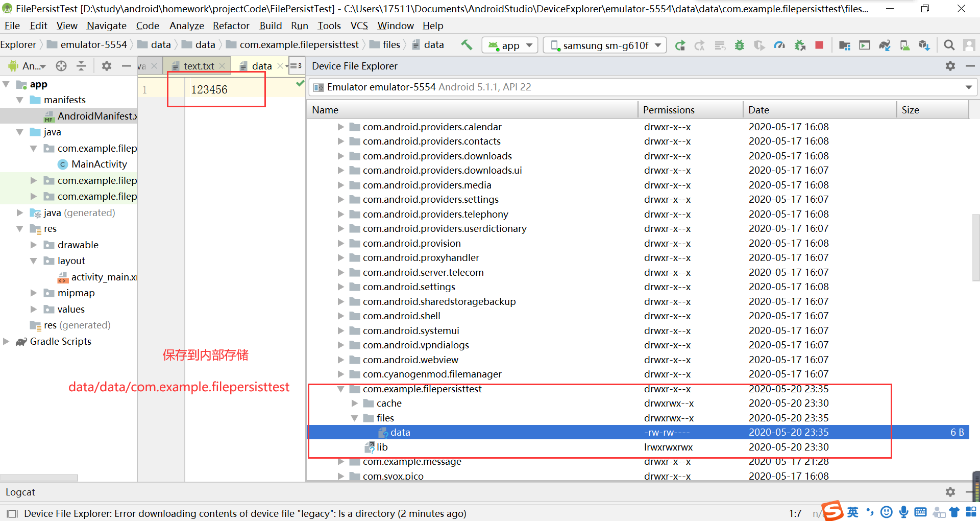Open Project Structure folder icon in toolbar
Screen dimensions: 980x521
click(845, 45)
